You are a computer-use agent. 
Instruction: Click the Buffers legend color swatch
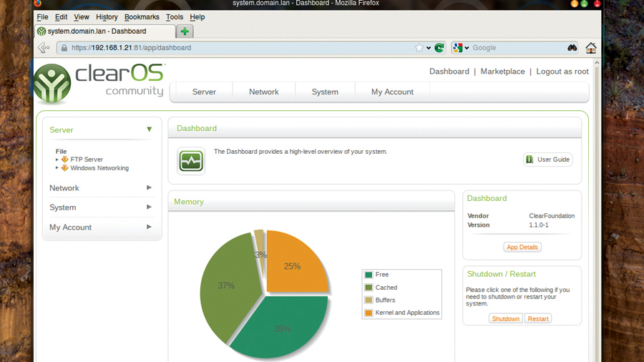(369, 300)
